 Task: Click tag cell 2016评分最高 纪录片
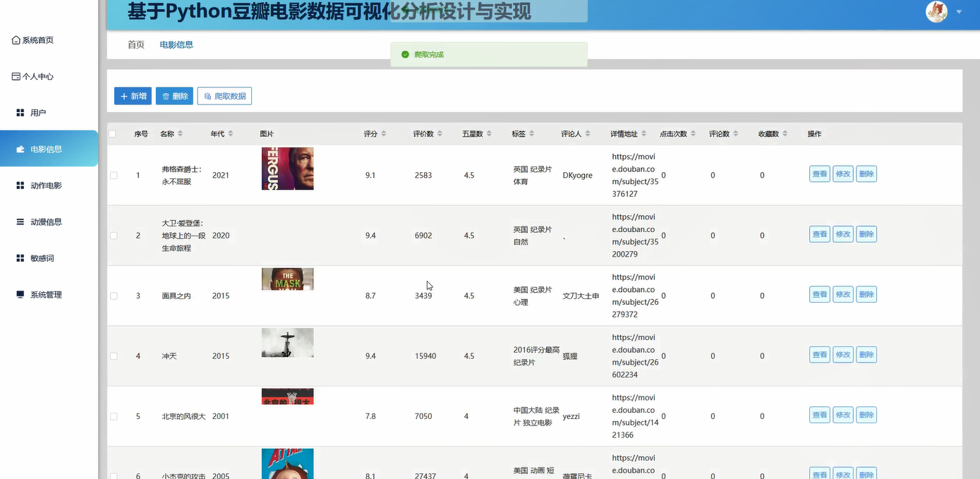[x=536, y=356]
